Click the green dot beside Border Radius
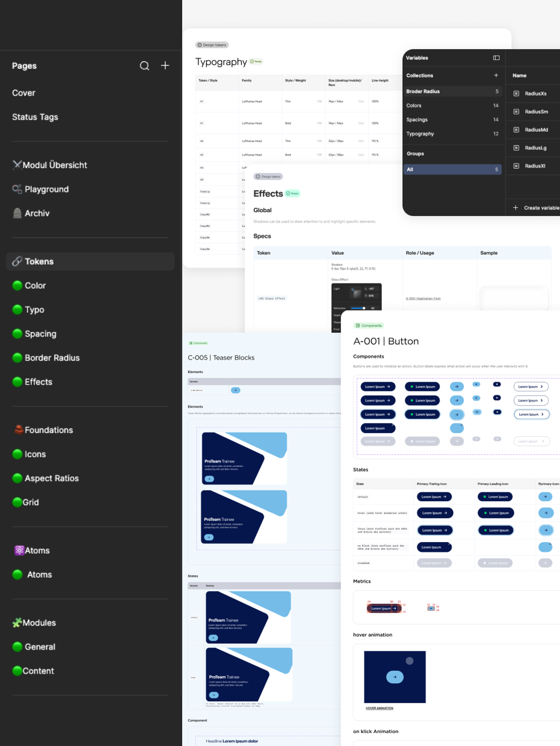This screenshot has height=746, width=560. [x=17, y=358]
